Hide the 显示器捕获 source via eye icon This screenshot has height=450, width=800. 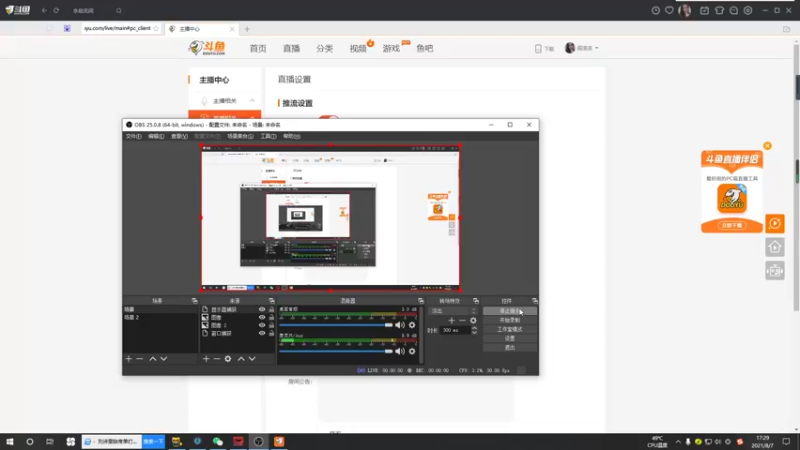point(262,309)
